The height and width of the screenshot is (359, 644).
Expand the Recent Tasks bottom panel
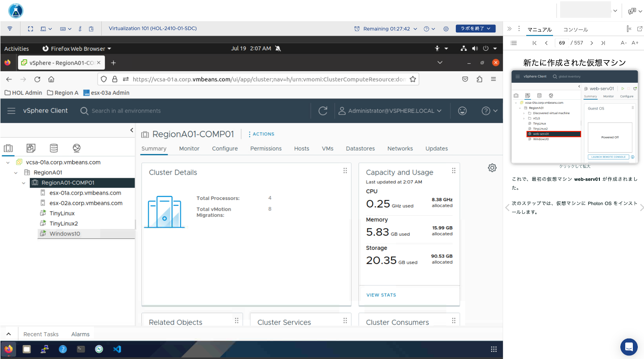[x=8, y=334]
